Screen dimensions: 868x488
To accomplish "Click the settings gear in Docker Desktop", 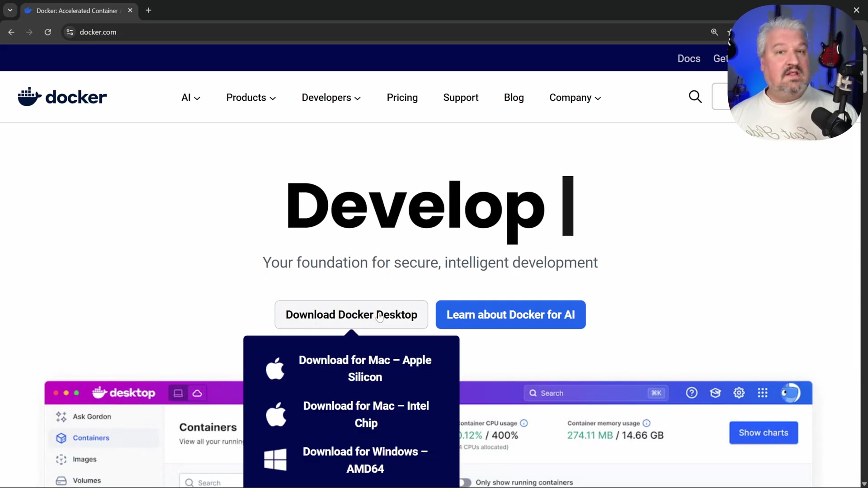I will coord(739,393).
